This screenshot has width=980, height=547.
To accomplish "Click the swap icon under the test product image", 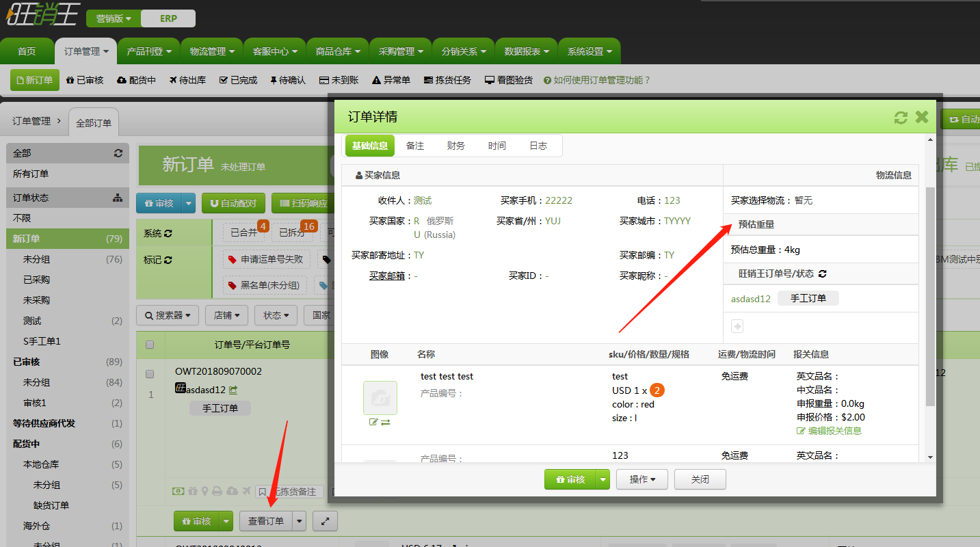I will (x=386, y=423).
